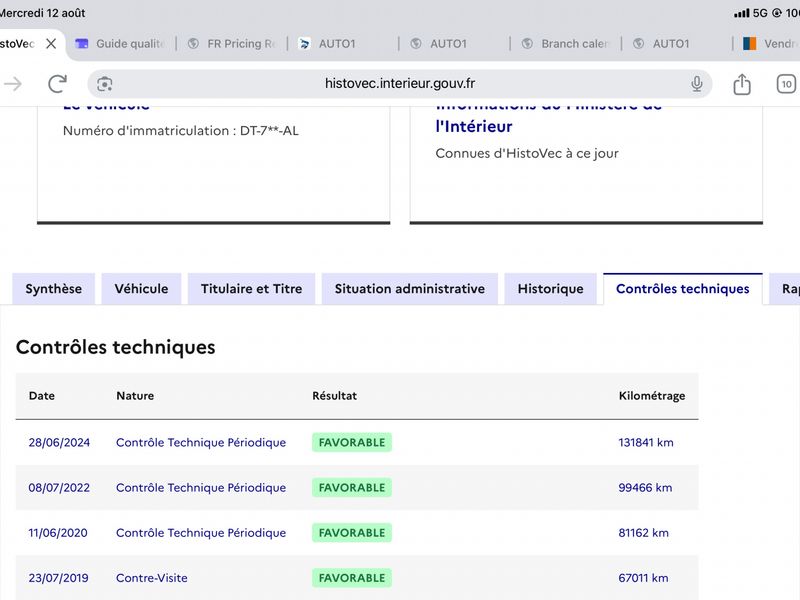The image size is (800, 600).
Task: Click the Date column header
Action: coord(42,396)
